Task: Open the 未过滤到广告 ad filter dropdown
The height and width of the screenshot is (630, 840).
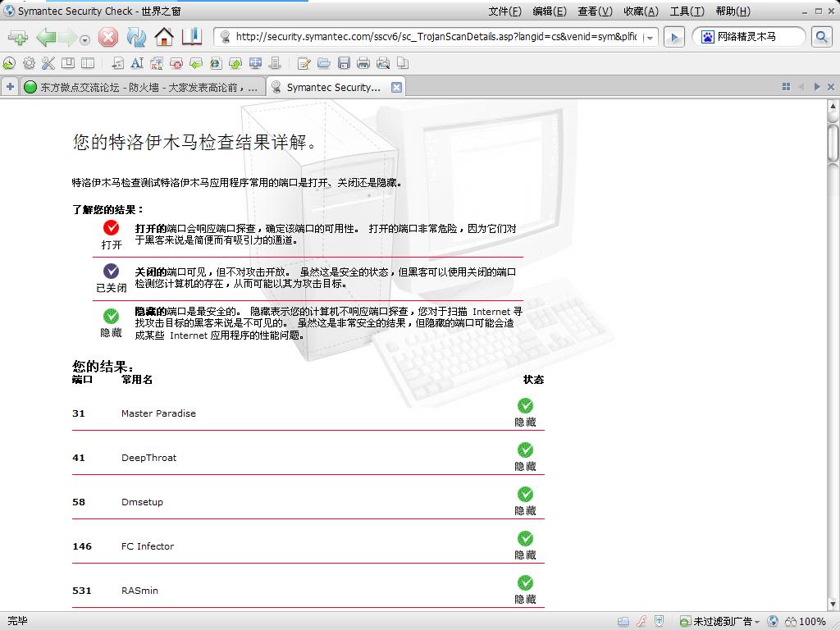Action: click(x=719, y=622)
